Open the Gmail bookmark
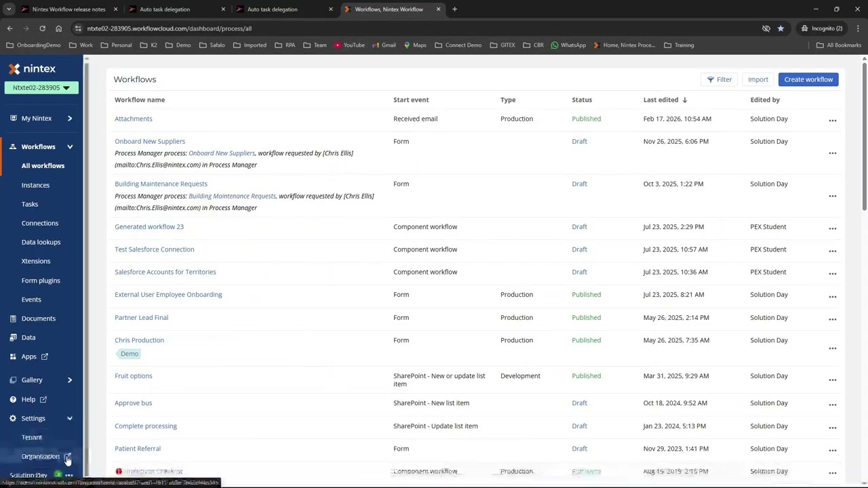 pos(384,45)
